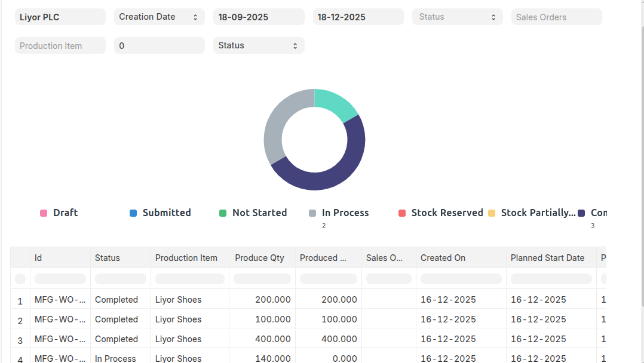644x363 pixels.
Task: Click the Liyor PLC company field
Action: click(60, 17)
